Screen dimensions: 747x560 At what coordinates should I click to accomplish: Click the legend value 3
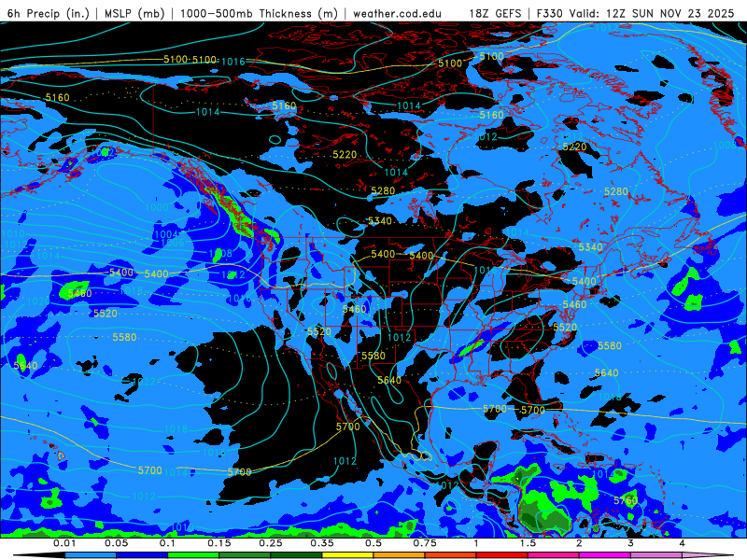click(631, 543)
